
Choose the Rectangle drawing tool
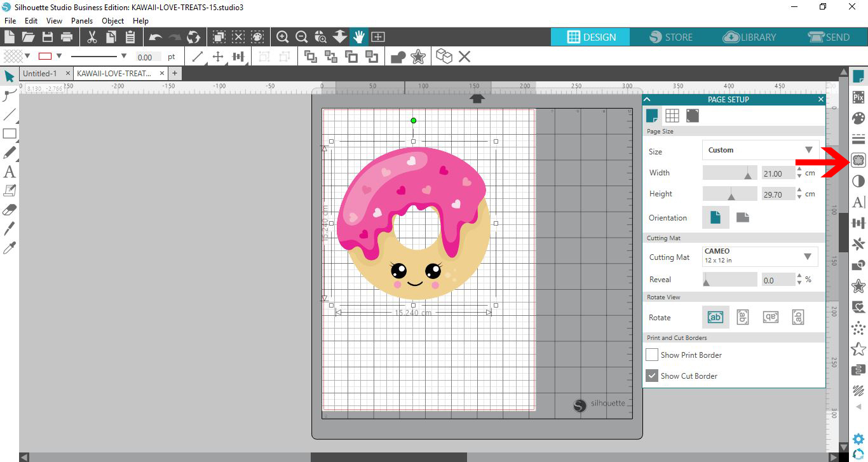click(x=10, y=133)
